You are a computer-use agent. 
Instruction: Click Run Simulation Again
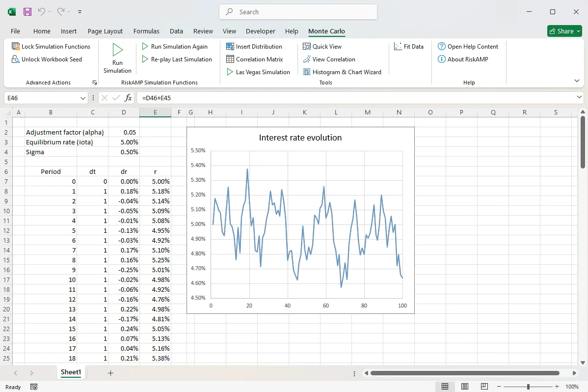tap(177, 46)
